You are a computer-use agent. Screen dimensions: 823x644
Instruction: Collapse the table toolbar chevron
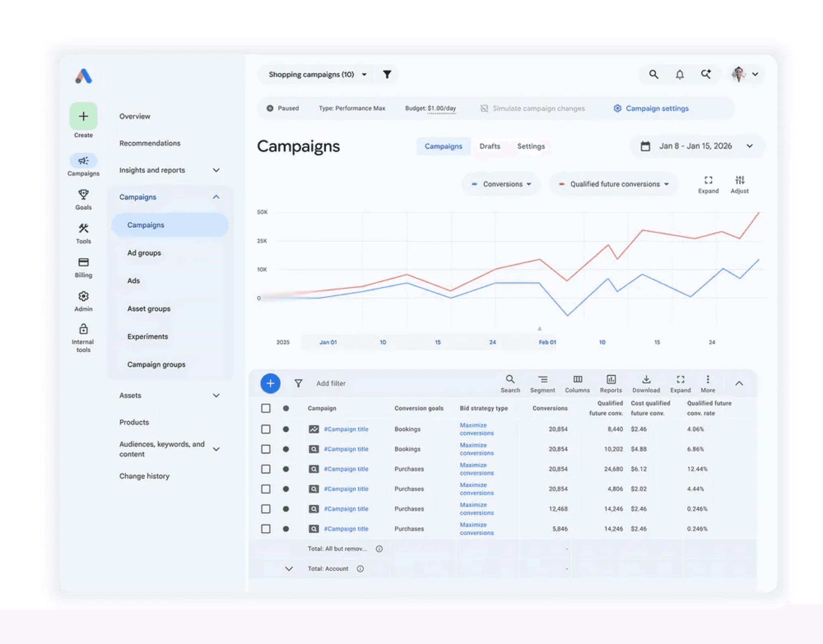coord(739,383)
